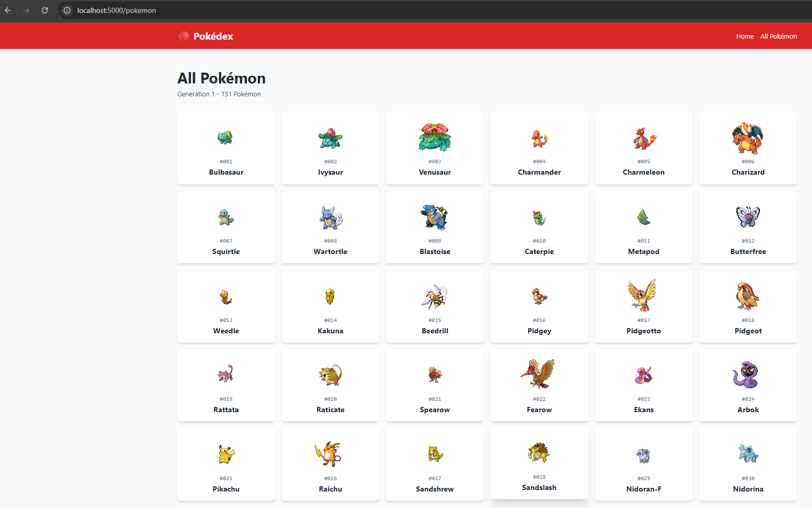Open the Sandslash name link

click(x=539, y=487)
